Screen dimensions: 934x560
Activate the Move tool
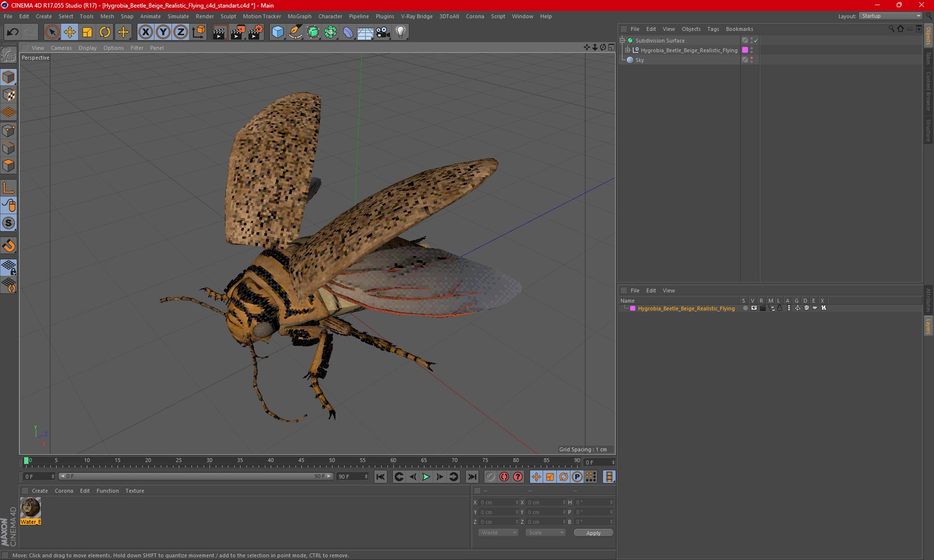pos(70,32)
